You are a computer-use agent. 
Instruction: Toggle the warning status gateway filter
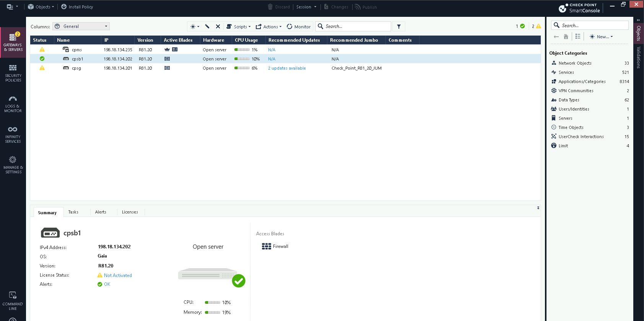(536, 26)
